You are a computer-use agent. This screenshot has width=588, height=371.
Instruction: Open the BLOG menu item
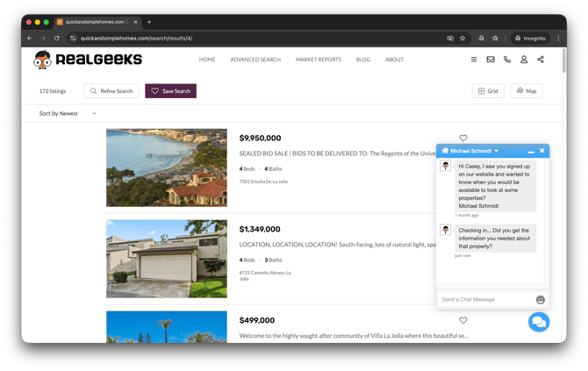coord(363,60)
